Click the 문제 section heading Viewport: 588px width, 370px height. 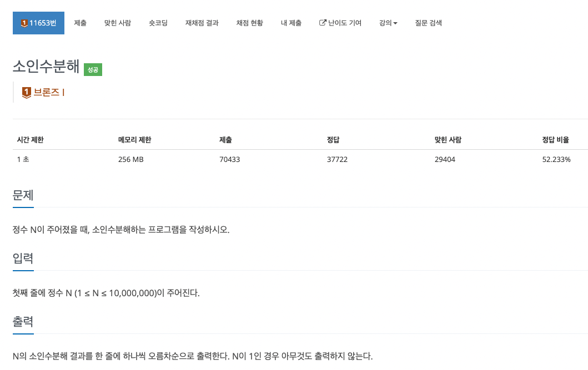[23, 195]
